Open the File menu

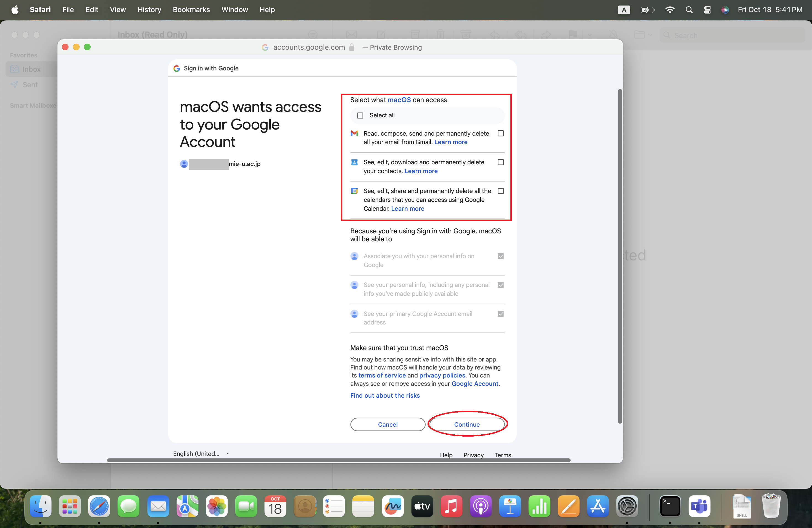pos(68,10)
